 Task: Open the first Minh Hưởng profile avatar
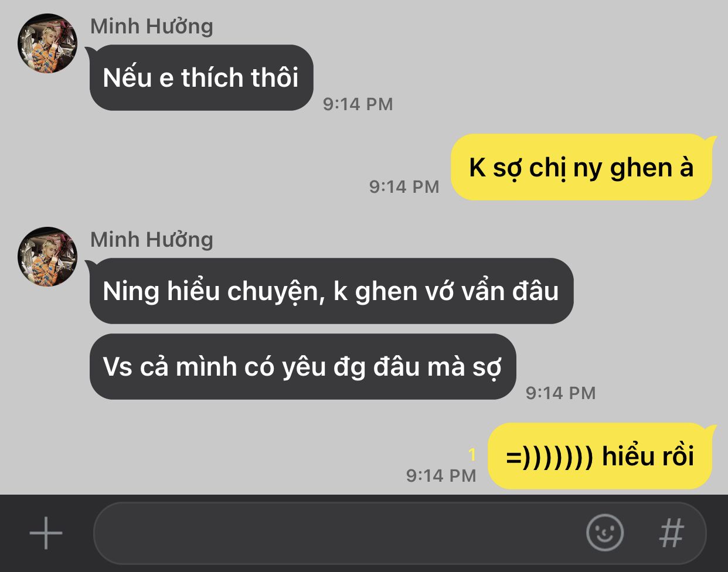(x=47, y=43)
